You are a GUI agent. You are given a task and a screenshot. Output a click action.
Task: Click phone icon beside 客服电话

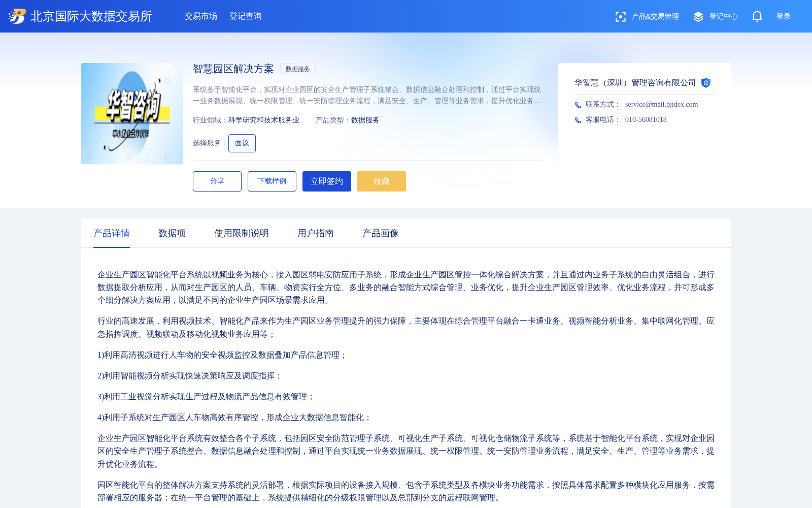coord(578,120)
